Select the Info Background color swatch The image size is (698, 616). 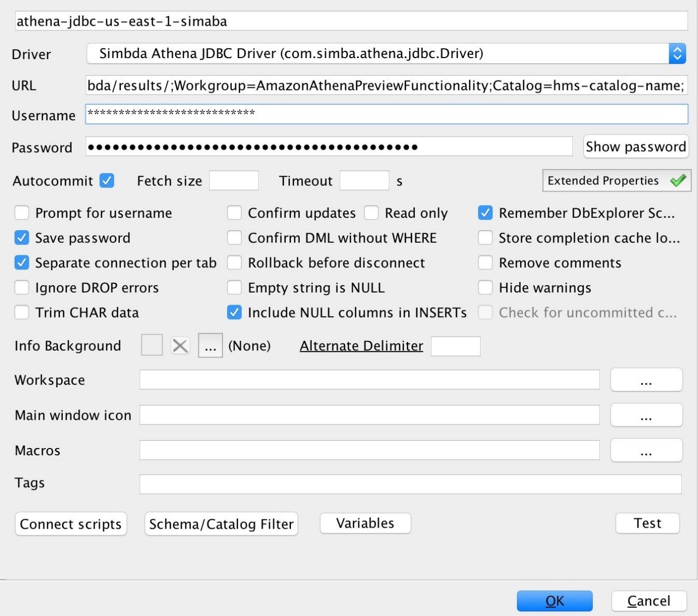pyautogui.click(x=152, y=345)
